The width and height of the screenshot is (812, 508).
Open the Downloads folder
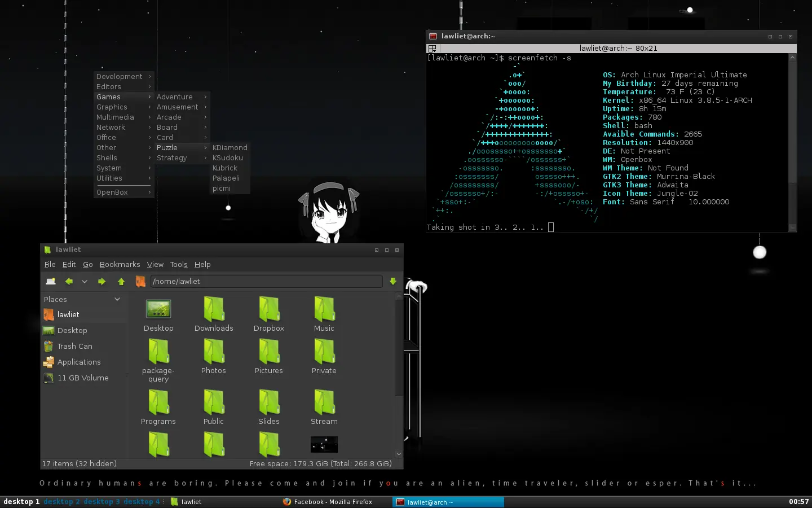(214, 314)
